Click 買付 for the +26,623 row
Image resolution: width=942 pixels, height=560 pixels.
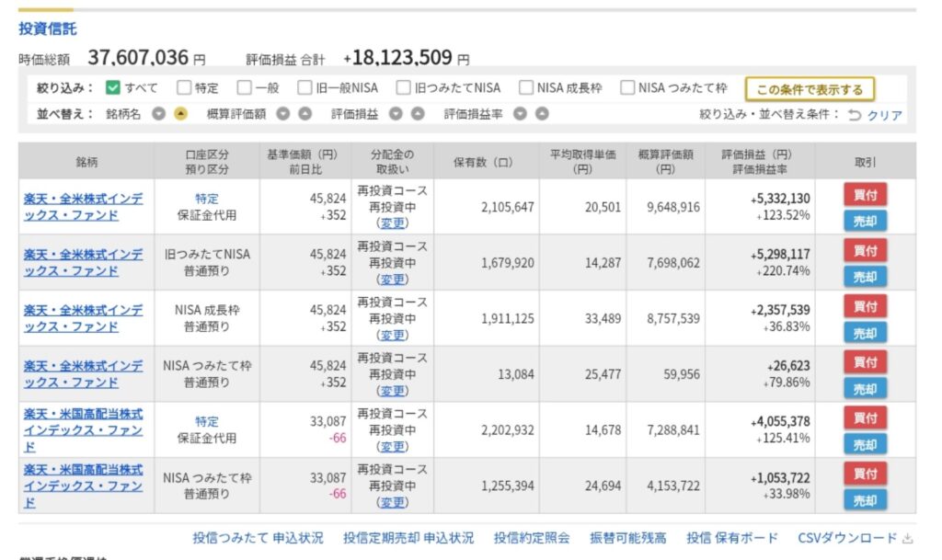pos(865,362)
